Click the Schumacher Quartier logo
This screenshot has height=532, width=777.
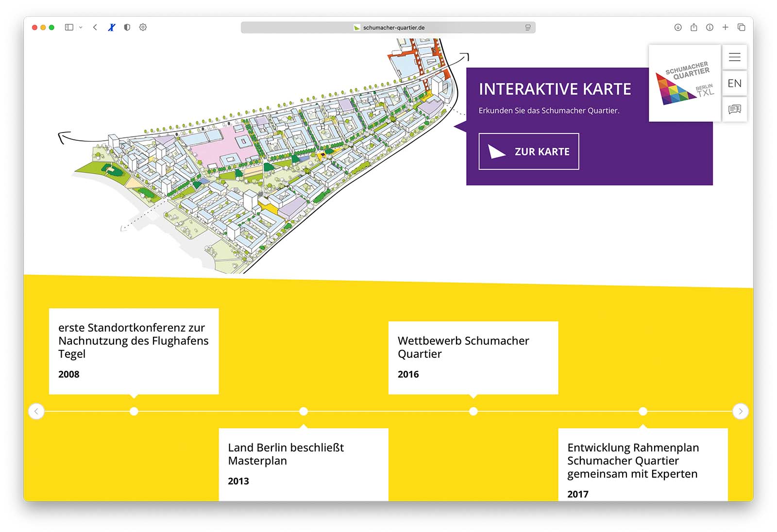685,83
